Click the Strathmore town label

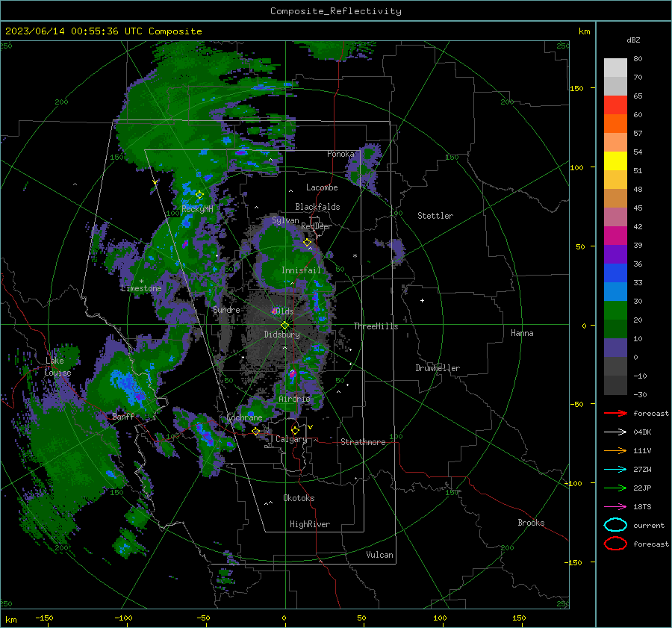pos(363,442)
